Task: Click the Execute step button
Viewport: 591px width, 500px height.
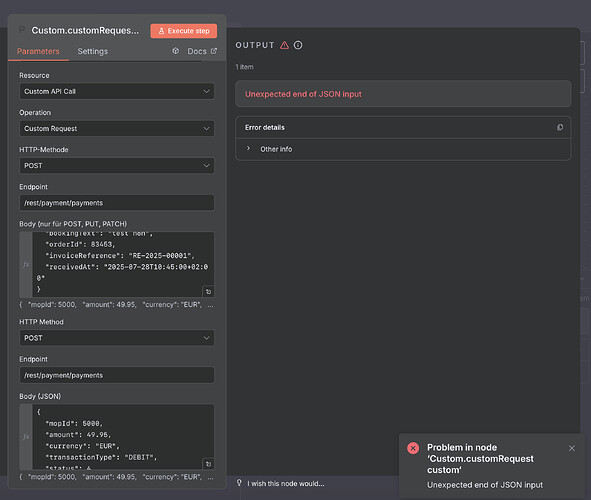Action: tap(184, 31)
